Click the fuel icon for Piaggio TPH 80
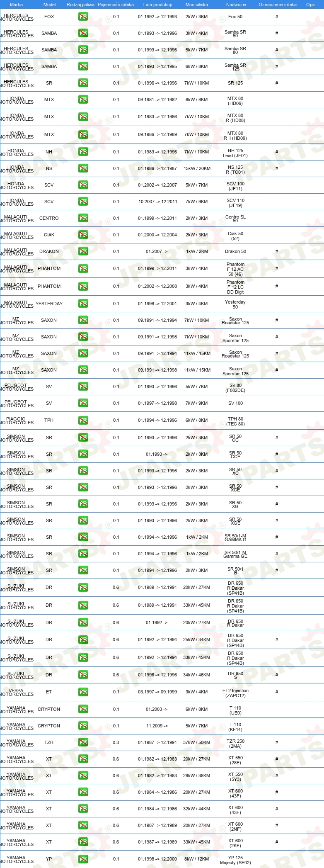This screenshot has height=868, width=324. tap(83, 420)
